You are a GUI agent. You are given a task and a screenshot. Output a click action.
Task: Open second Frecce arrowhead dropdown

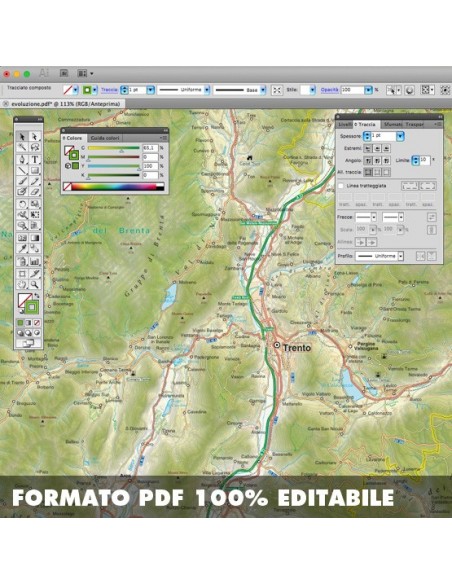click(401, 217)
